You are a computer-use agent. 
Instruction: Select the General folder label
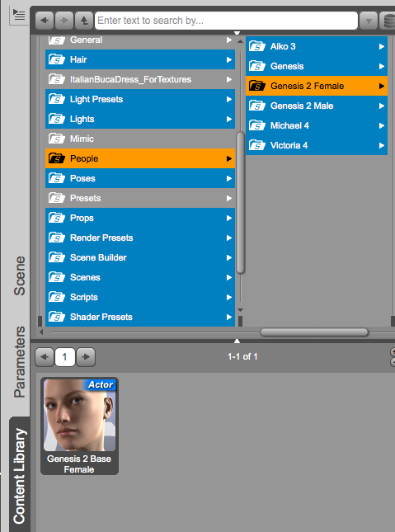point(86,40)
